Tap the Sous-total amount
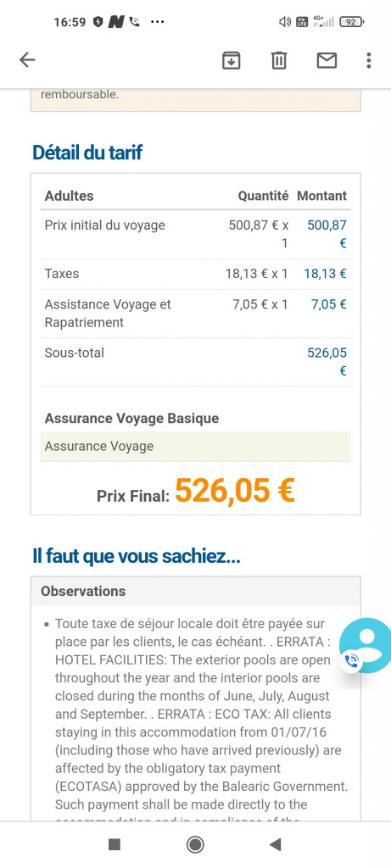This screenshot has width=391, height=868. pos(327,361)
